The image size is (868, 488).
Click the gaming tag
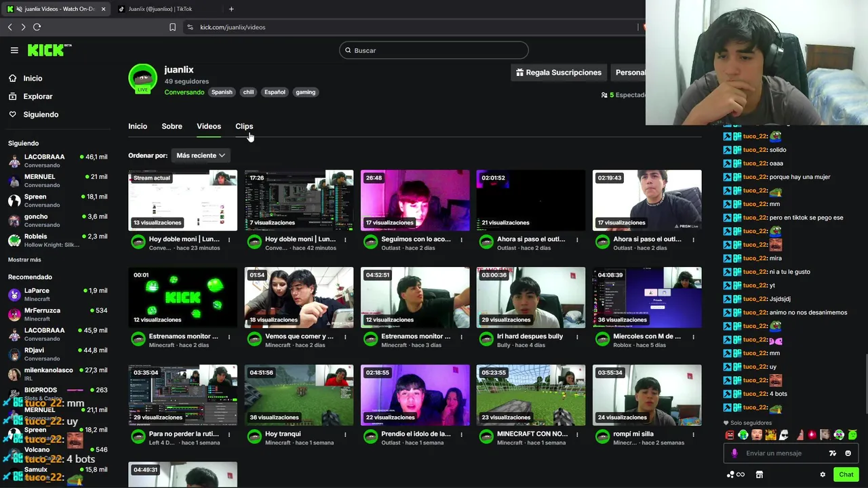305,92
